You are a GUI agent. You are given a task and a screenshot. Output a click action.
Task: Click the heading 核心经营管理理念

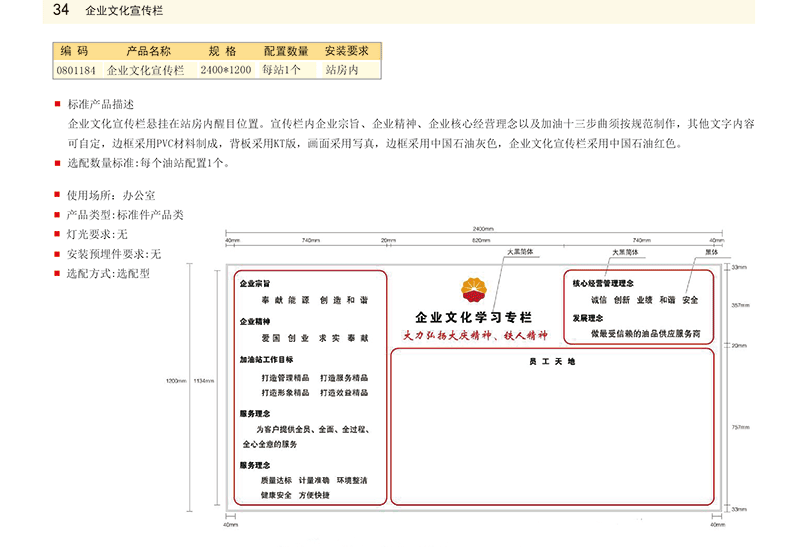tap(603, 284)
